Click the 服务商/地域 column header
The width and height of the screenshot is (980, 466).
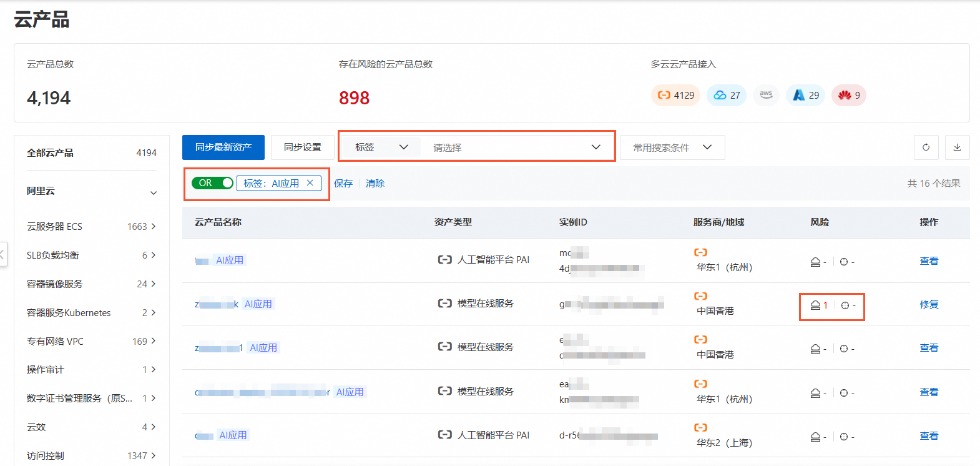718,222
